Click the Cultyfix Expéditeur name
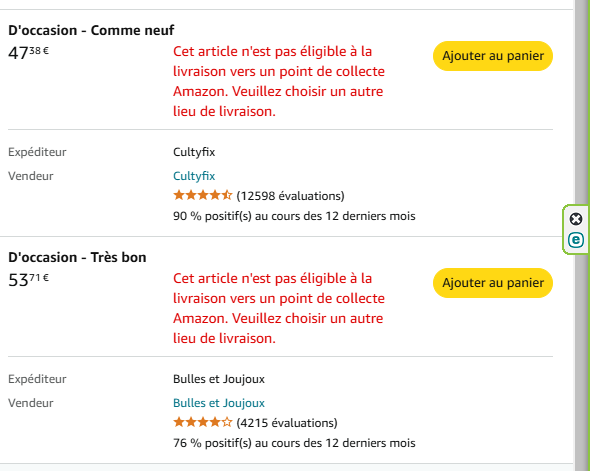This screenshot has height=471, width=590. pyautogui.click(x=194, y=152)
